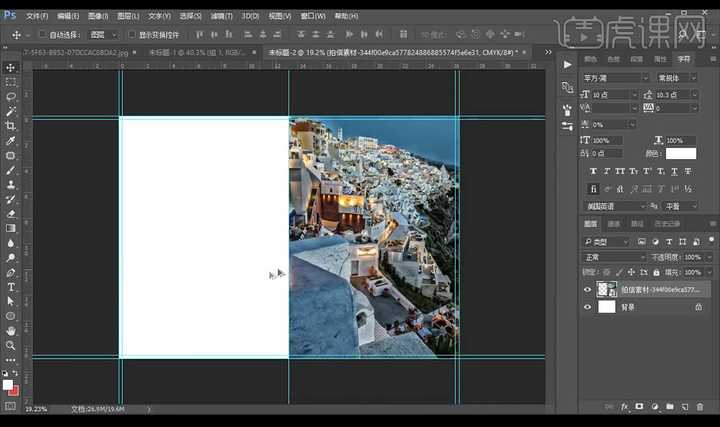
Task: Click the text 颜色 color swatch
Action: pos(681,154)
